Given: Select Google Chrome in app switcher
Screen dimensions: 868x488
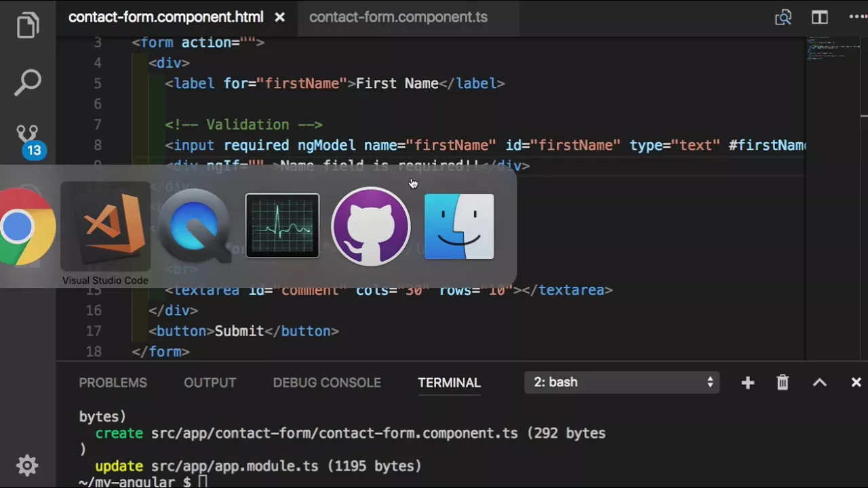Looking at the screenshot, I should (x=27, y=226).
